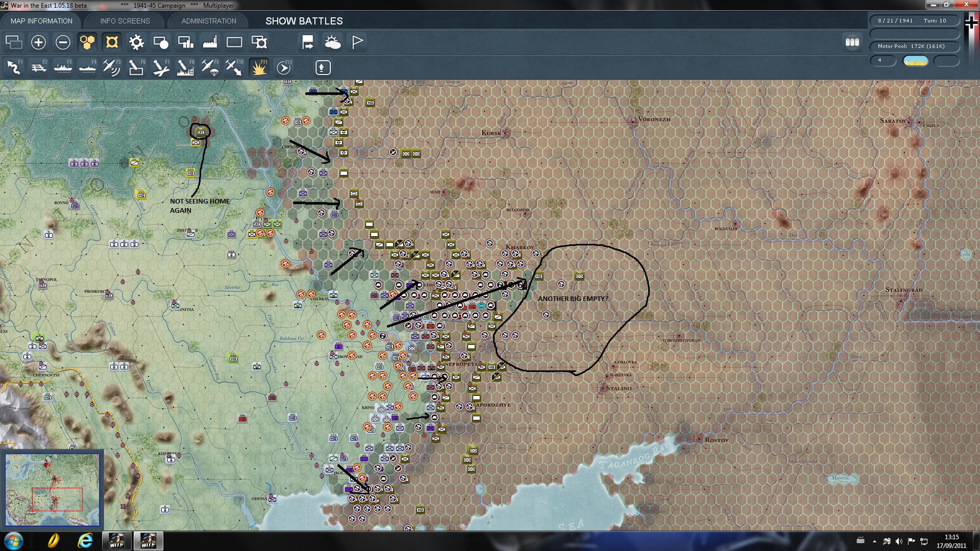980x551 pixels.
Task: Click the rectangle with bar chart icon
Action: (185, 42)
